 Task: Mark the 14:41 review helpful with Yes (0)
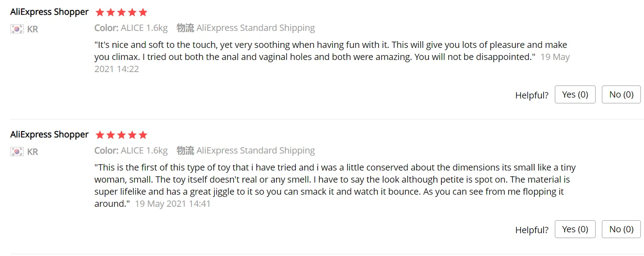[575, 229]
